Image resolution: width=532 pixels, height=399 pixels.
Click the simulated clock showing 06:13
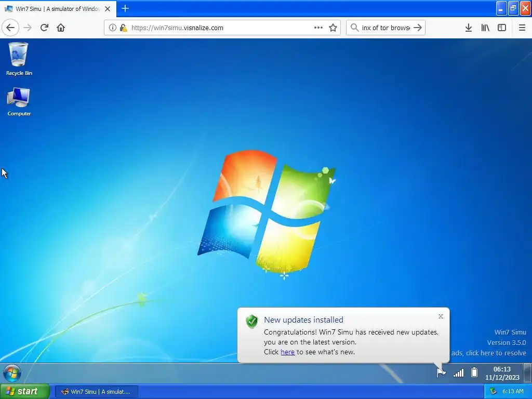coord(502,373)
